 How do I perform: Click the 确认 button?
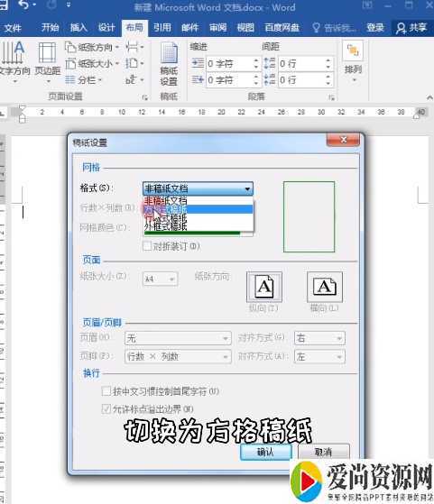tap(266, 452)
